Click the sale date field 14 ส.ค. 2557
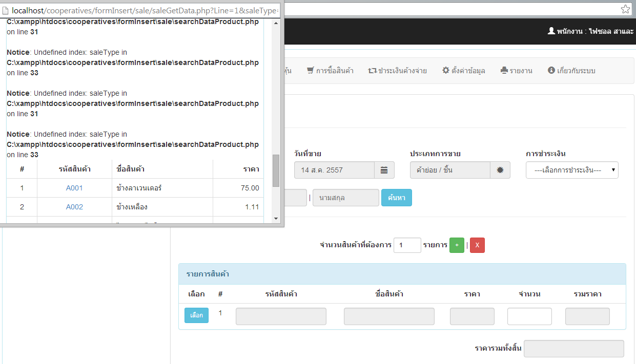 [x=334, y=170]
